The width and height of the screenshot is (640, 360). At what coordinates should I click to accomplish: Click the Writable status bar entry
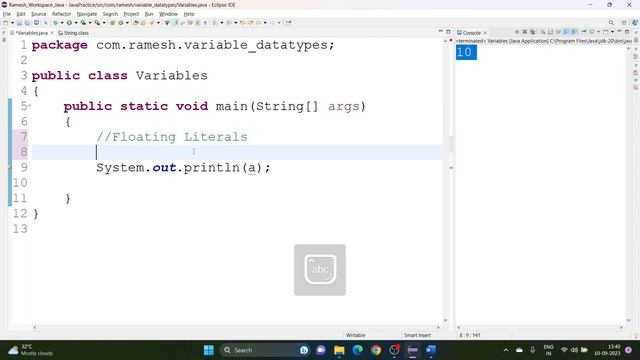coord(356,335)
